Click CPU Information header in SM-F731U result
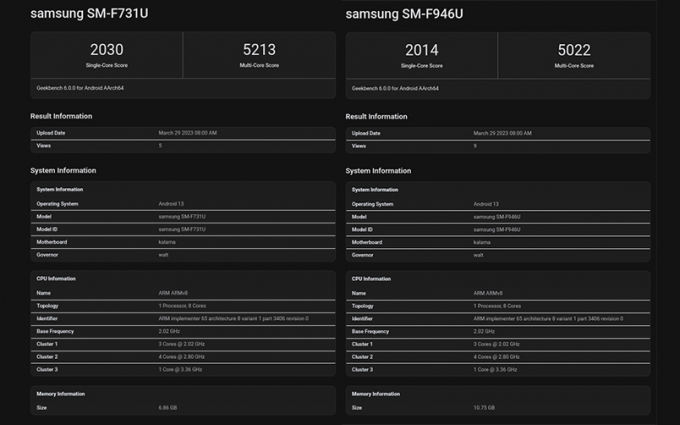Screen dimensions: 680x425 point(56,278)
